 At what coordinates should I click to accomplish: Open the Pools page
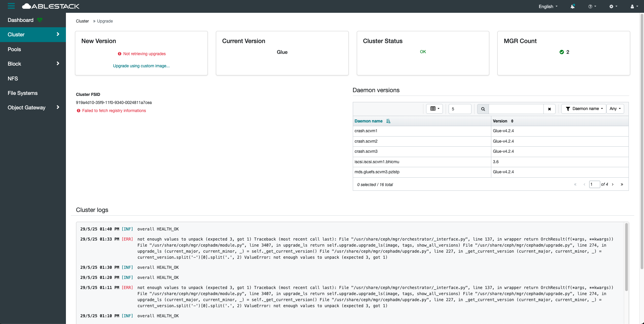pyautogui.click(x=33, y=49)
